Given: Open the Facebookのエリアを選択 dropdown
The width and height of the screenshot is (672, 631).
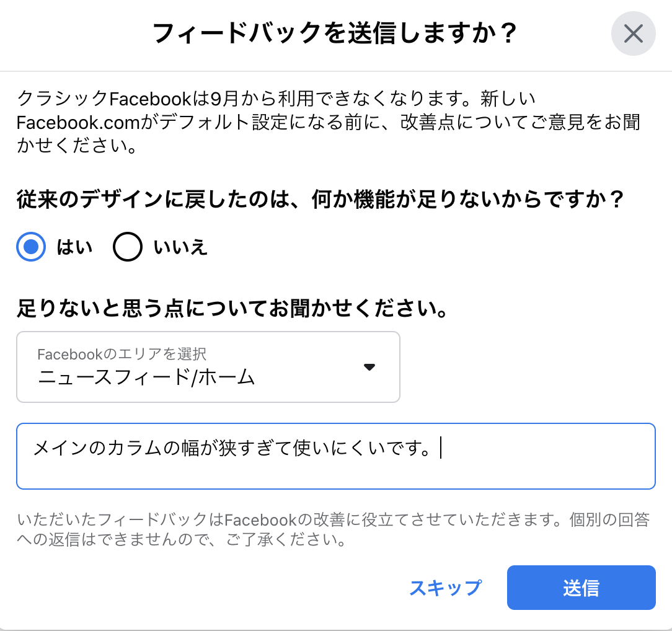Looking at the screenshot, I should [208, 367].
